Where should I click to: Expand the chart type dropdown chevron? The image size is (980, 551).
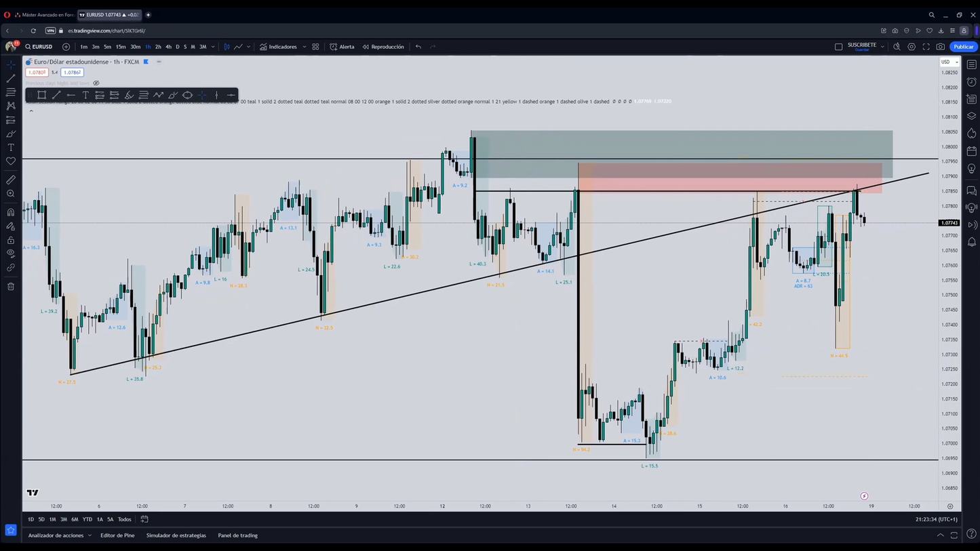tap(249, 47)
